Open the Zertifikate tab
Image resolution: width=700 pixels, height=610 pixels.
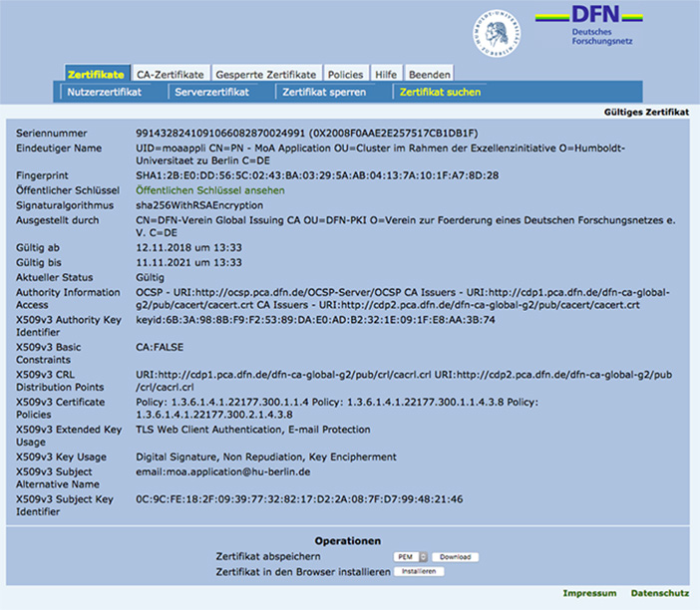tap(96, 75)
